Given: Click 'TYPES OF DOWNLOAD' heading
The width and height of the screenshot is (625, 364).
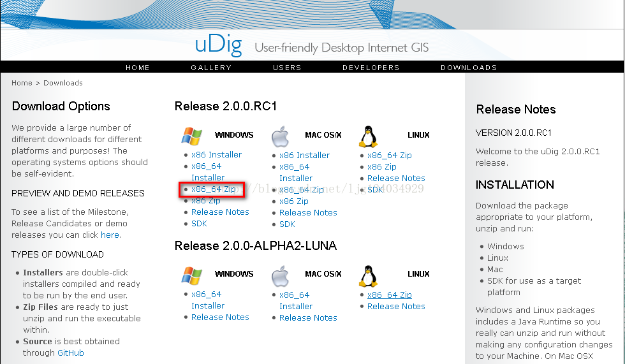Looking at the screenshot, I should coord(57,254).
